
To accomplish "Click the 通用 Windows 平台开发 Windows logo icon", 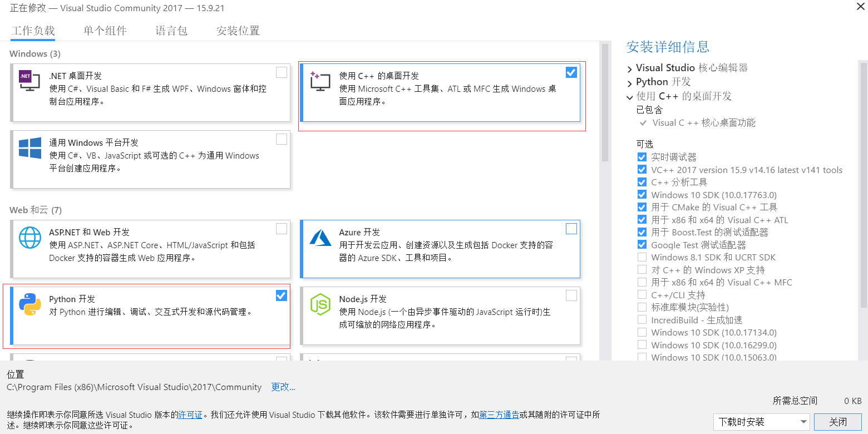I will point(30,149).
